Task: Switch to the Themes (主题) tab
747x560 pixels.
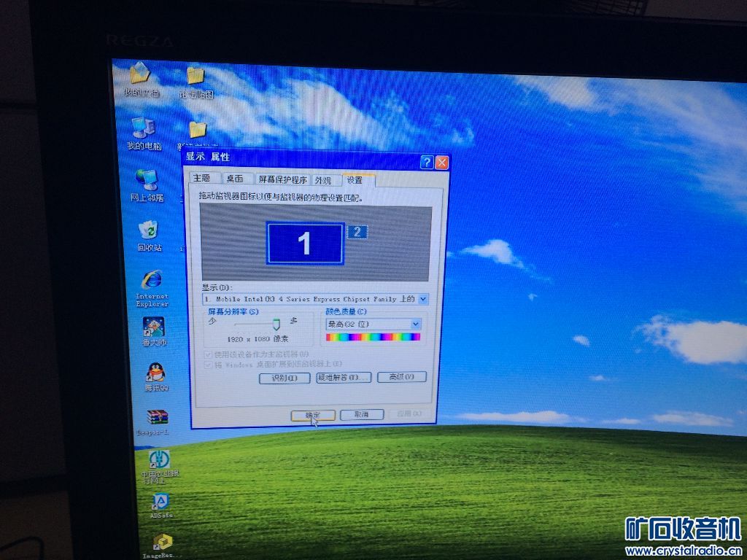Action: coord(204,178)
